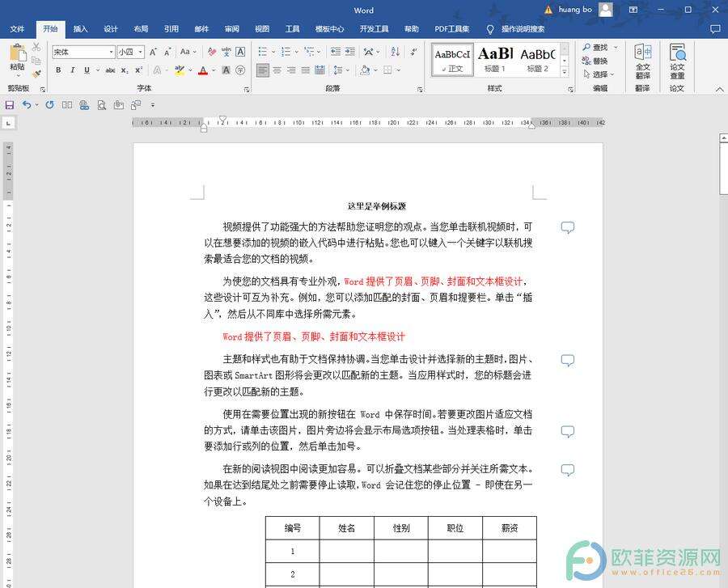
Task: Click the print preview magnifier icon
Action: click(x=101, y=105)
